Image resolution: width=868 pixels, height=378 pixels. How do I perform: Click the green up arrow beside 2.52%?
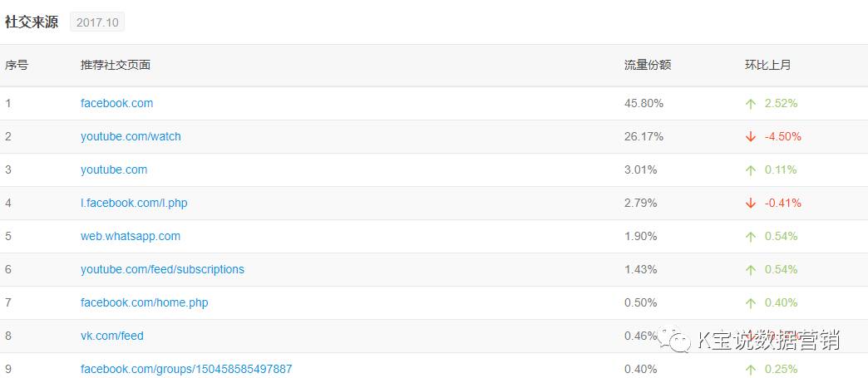pos(751,104)
